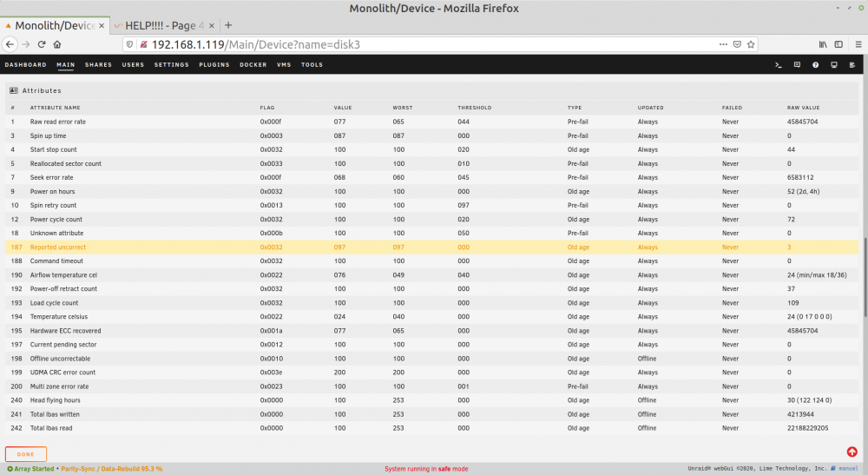Click the Parity-Sync / Data-Rebuild 95.3 % status

point(111,469)
